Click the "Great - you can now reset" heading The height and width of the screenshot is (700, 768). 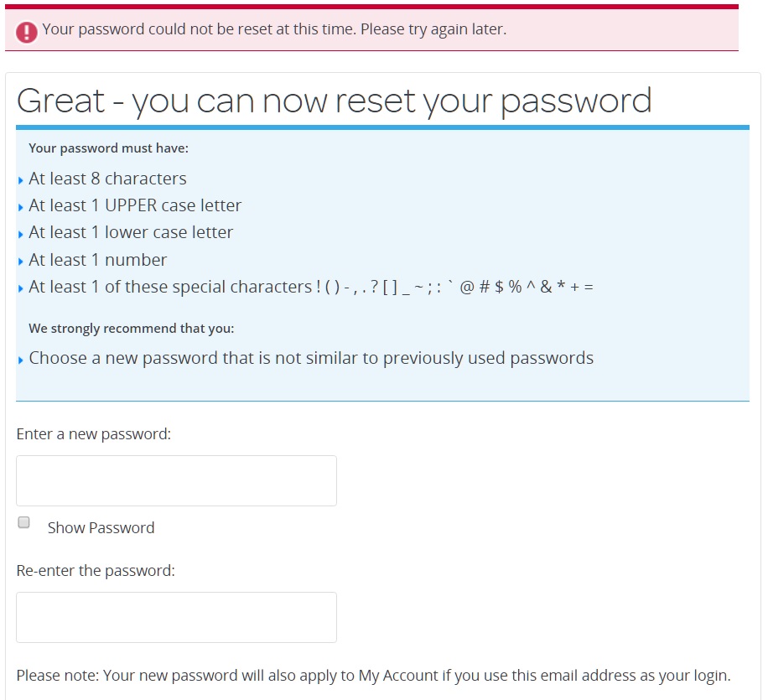click(x=334, y=101)
